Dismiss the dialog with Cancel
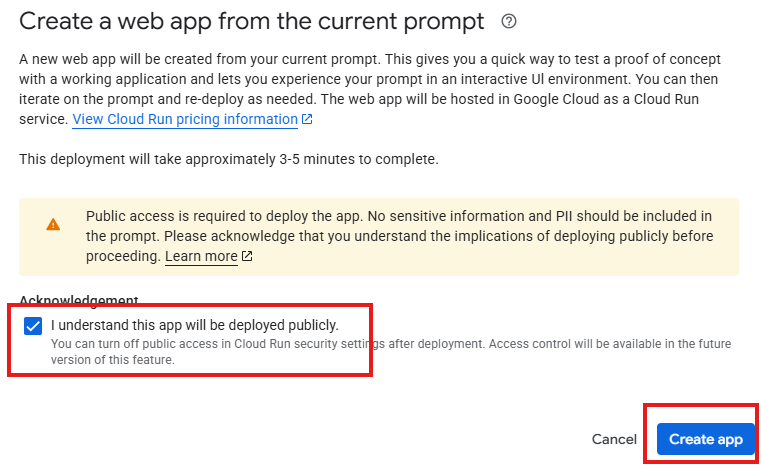Image resolution: width=761 pixels, height=465 pixels. (x=614, y=439)
